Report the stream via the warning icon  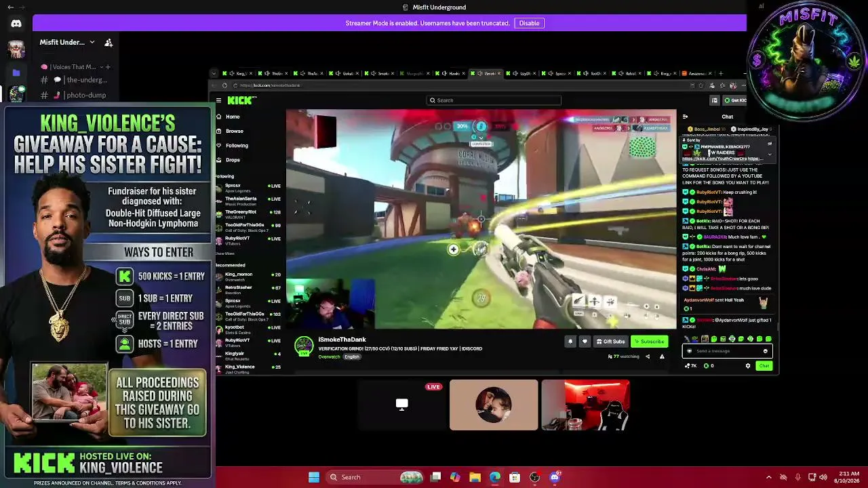coord(662,357)
